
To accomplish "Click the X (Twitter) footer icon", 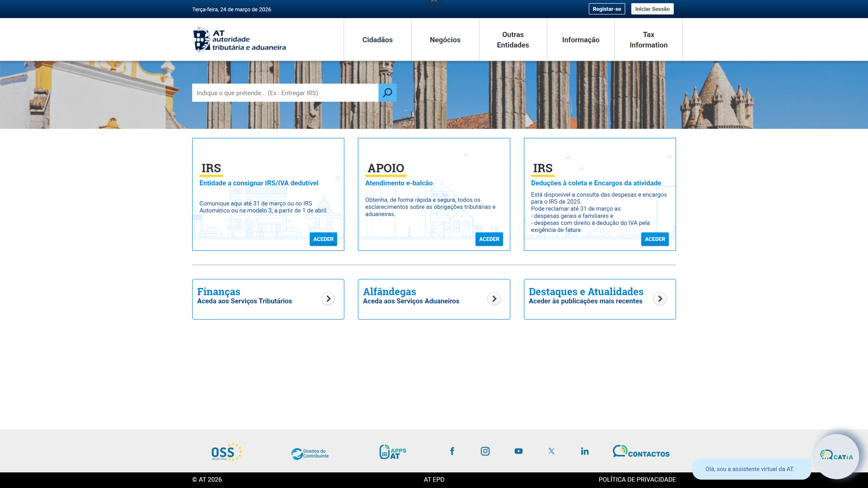I will [x=551, y=451].
